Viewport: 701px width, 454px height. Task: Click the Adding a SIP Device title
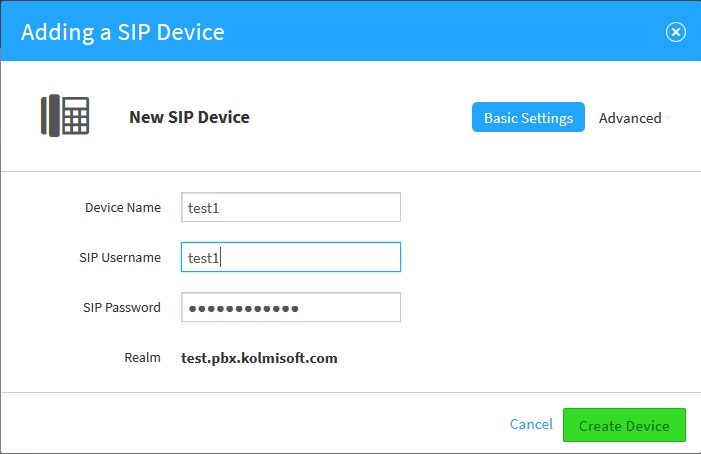(x=122, y=32)
